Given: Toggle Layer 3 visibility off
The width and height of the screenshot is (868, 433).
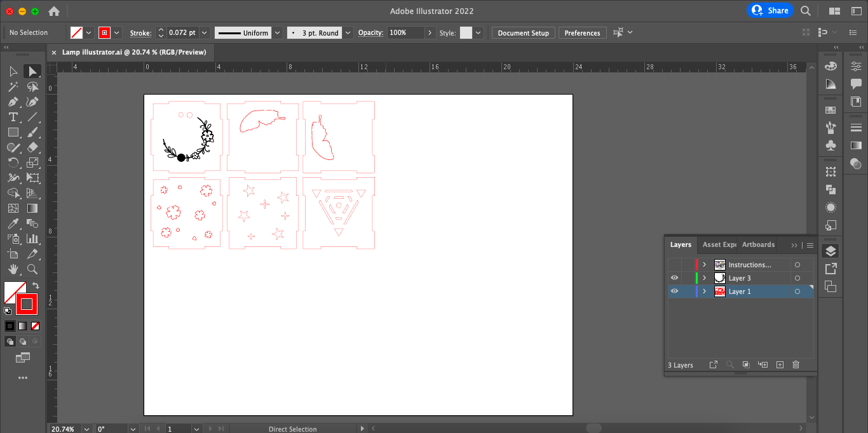Looking at the screenshot, I should click(x=674, y=277).
